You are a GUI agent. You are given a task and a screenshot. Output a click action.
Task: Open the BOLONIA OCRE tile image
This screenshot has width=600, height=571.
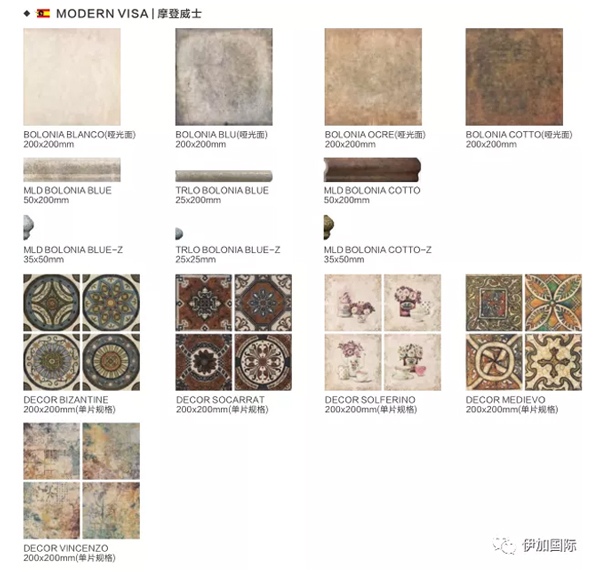[373, 77]
